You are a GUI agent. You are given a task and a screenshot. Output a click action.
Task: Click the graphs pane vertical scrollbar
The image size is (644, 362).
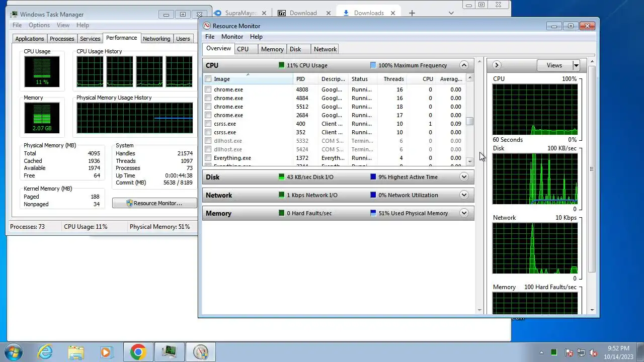(592, 169)
